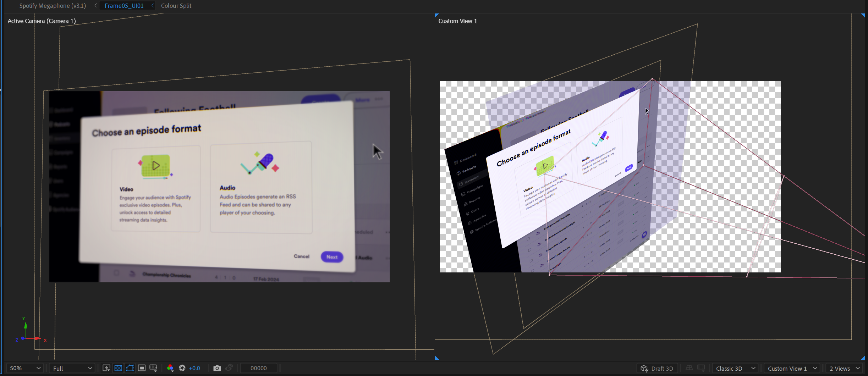Select the Video format card in the camera preview
This screenshot has width=868, height=376.
tap(156, 189)
